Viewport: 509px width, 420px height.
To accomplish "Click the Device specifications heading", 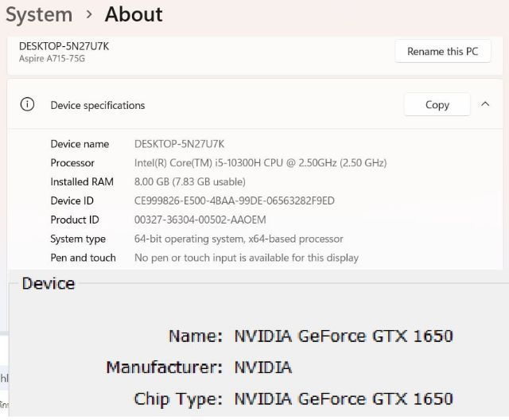I will point(98,105).
